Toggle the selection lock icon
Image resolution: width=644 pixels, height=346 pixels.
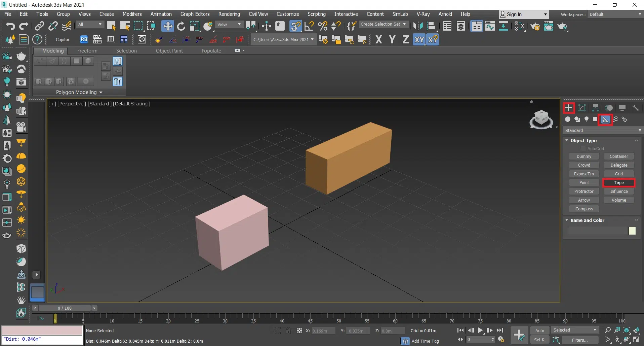[x=288, y=331]
